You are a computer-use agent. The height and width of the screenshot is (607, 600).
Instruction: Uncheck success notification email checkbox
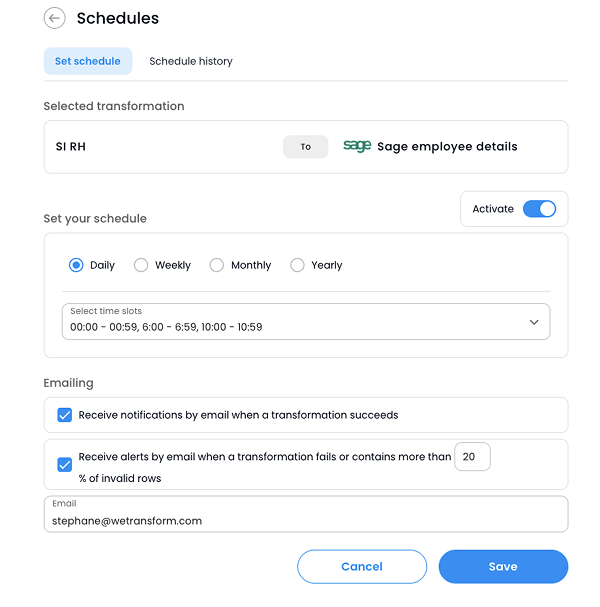(x=65, y=415)
